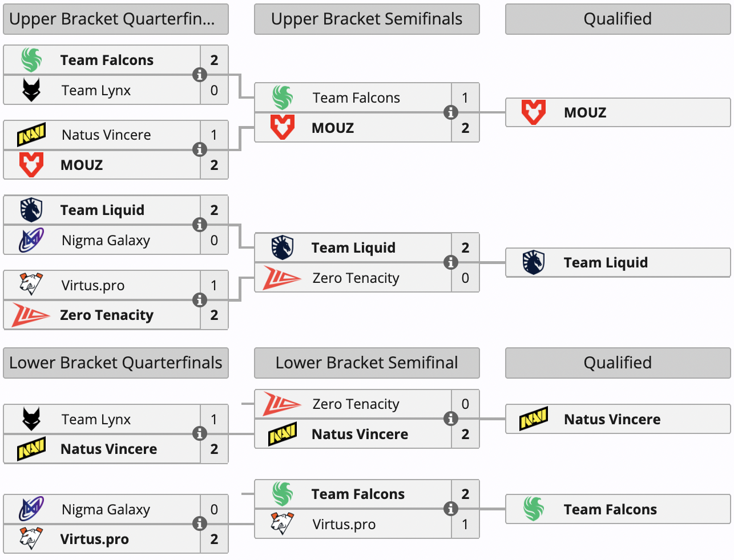Viewport: 734px width, 560px height.
Task: Click info icon for Zero Tenacity vs Natus Vincere
Action: tap(450, 419)
